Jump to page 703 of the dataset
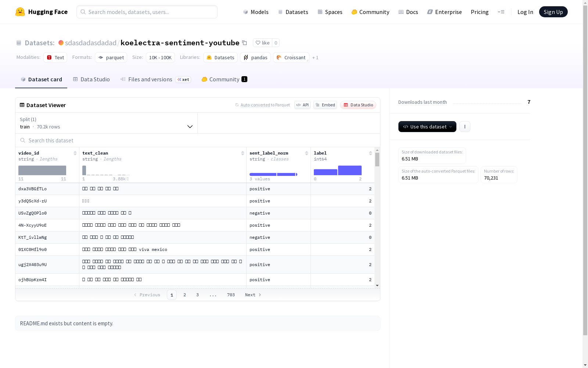The height and width of the screenshot is (368, 588). pos(231,295)
